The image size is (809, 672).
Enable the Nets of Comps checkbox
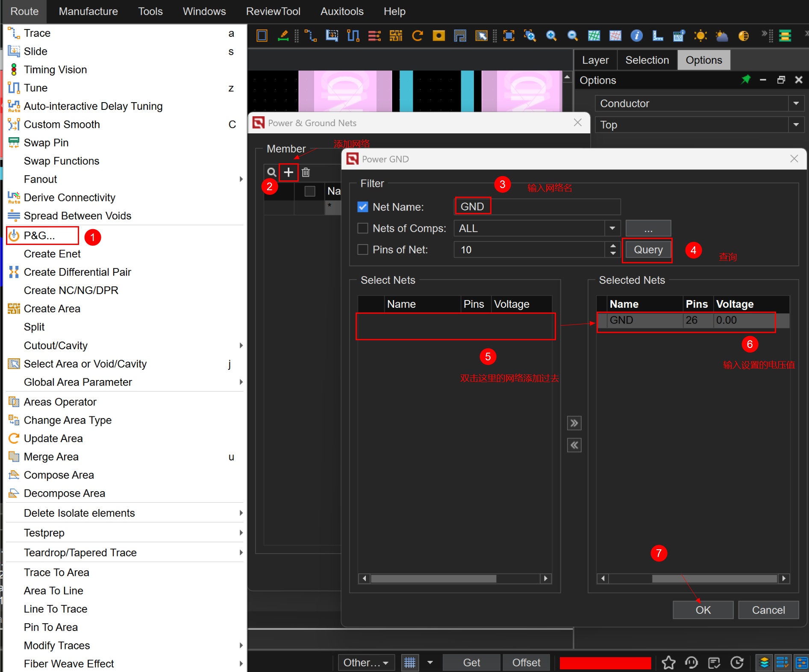point(362,228)
